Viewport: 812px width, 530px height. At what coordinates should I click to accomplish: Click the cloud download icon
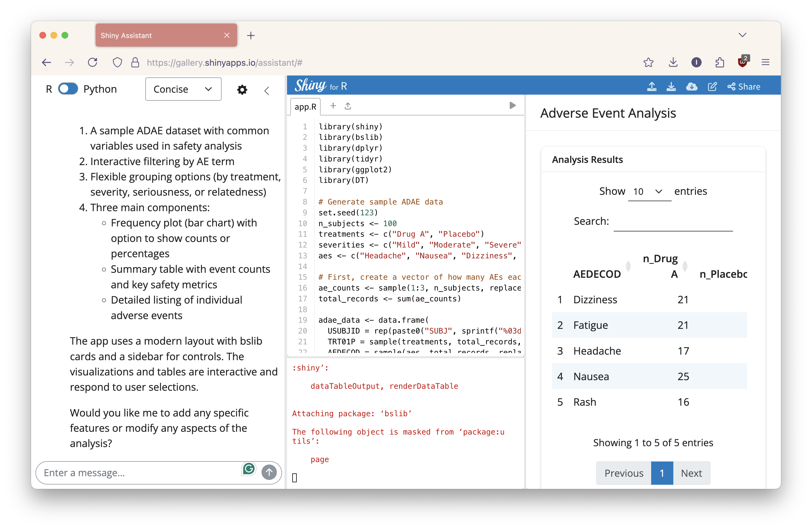[691, 87]
